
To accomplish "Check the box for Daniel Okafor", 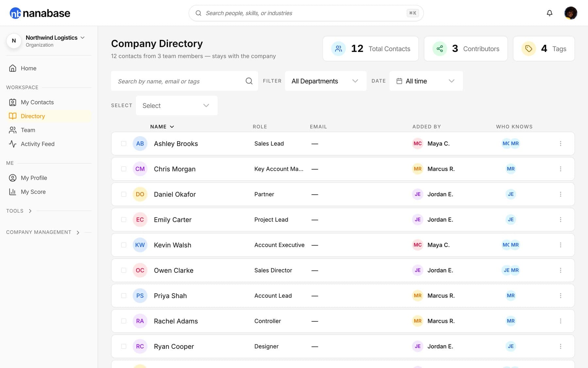I will pyautogui.click(x=124, y=194).
